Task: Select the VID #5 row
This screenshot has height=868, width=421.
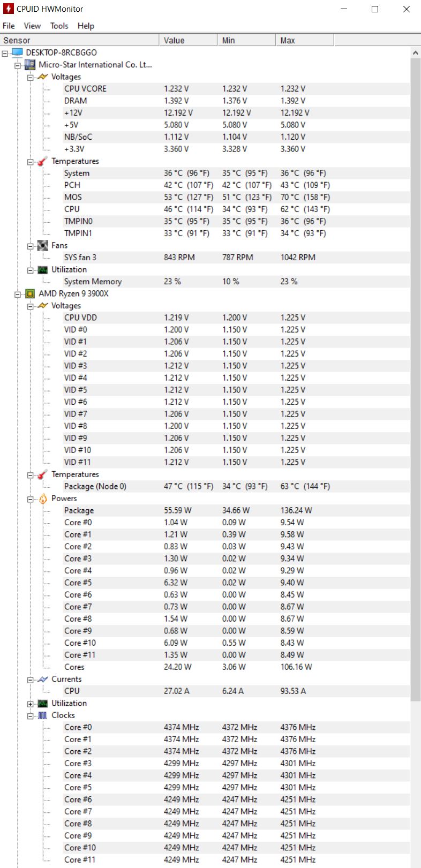Action: tap(236, 390)
